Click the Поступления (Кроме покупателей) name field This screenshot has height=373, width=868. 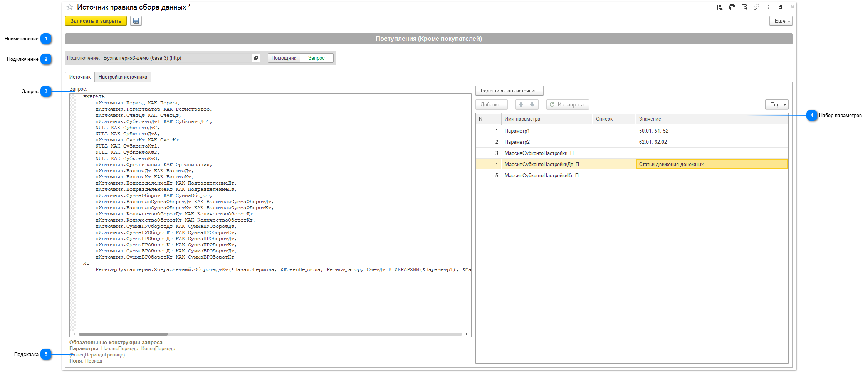[429, 39]
